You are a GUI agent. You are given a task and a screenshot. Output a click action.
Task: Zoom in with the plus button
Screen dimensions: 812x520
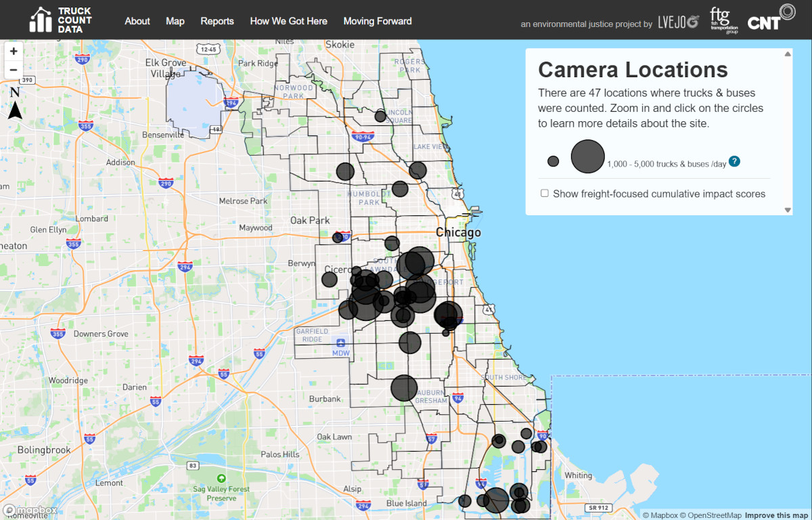click(14, 51)
